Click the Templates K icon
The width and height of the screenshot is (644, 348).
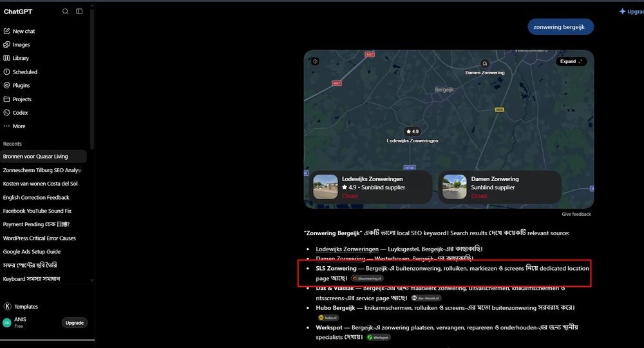[x=7, y=307]
